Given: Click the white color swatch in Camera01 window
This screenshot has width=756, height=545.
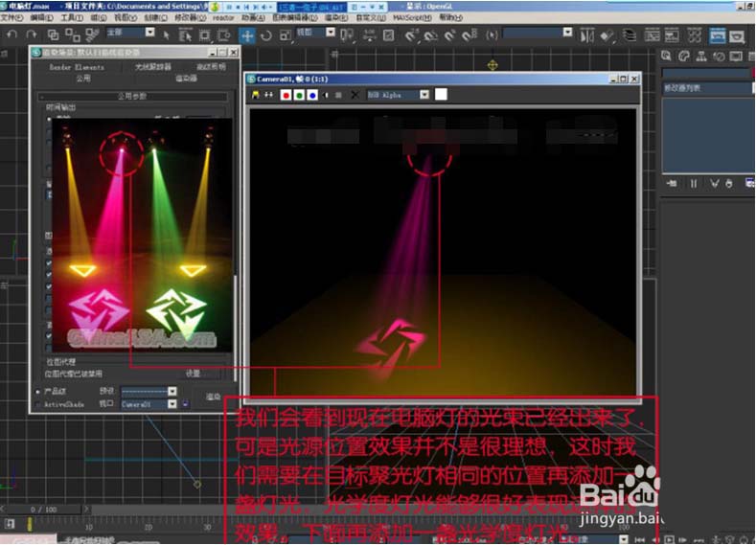Looking at the screenshot, I should coord(441,95).
